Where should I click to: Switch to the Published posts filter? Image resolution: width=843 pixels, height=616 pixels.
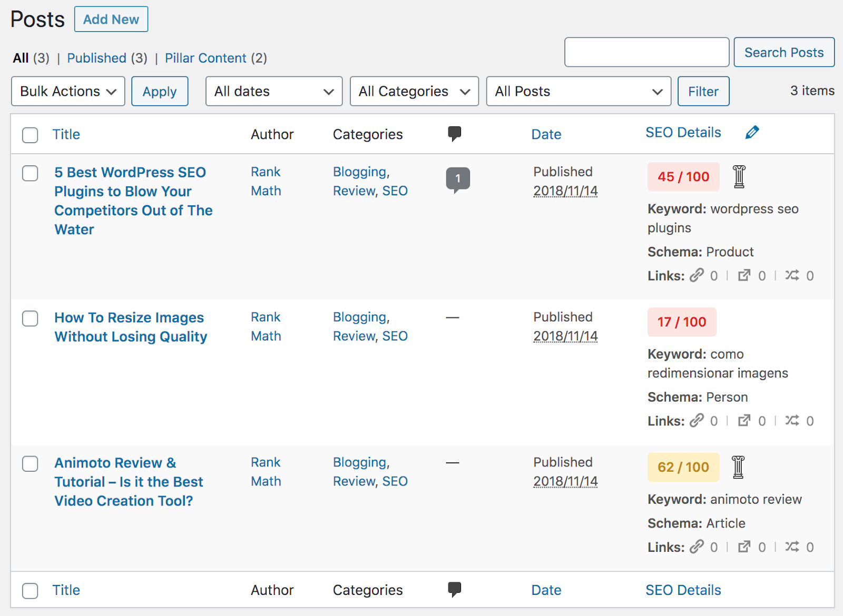pyautogui.click(x=96, y=58)
